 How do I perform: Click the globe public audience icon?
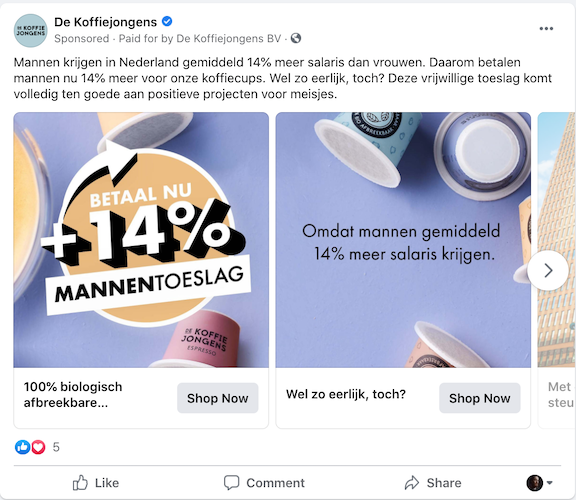coord(296,38)
